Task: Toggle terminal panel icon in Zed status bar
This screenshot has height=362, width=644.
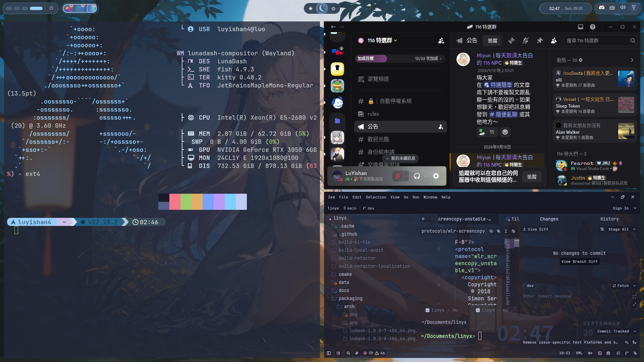Action: coord(600,353)
